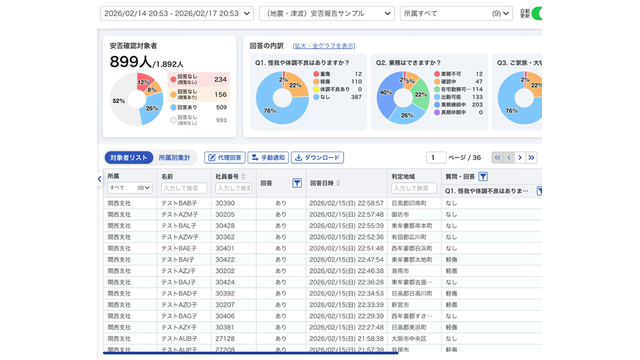
Task: Collapse the left side panel chevron
Action: tap(100, 179)
